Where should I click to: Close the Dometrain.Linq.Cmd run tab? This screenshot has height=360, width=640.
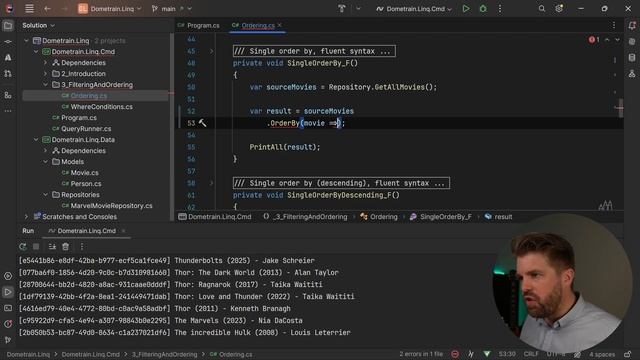point(124,231)
